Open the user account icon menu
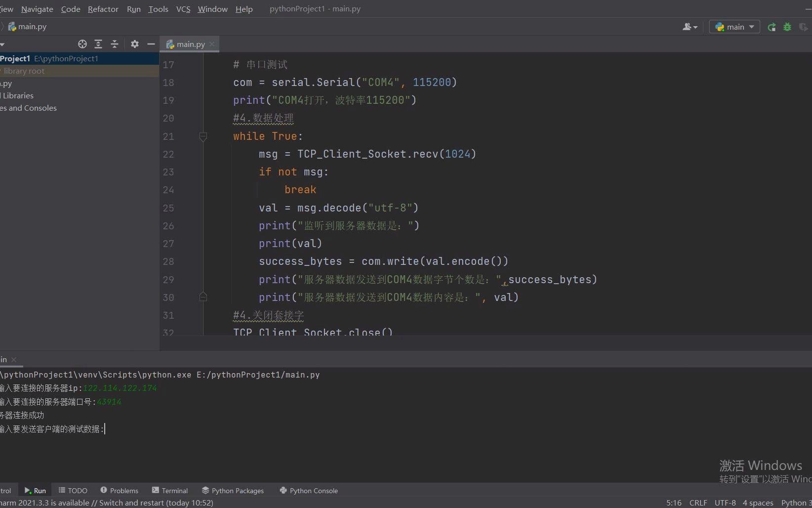Image resolution: width=812 pixels, height=508 pixels. 690,27
